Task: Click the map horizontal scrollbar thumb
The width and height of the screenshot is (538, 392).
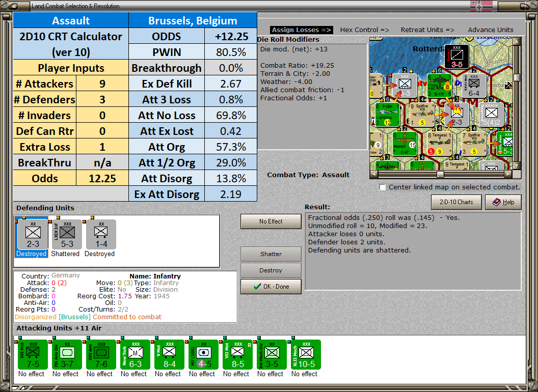Action: click(x=440, y=174)
